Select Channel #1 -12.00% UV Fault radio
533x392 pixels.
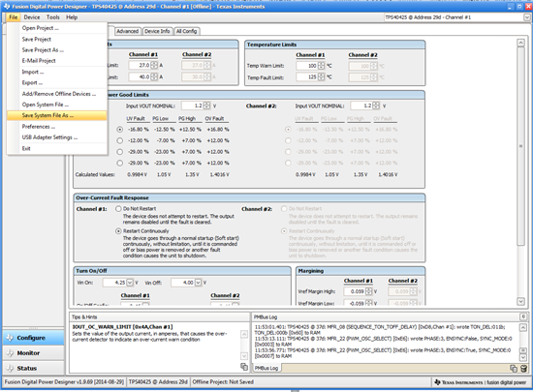pos(119,140)
